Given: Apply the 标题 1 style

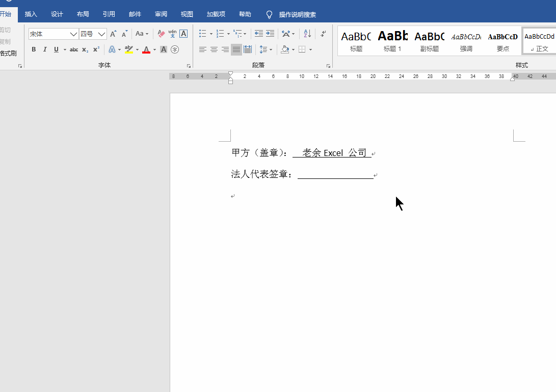Looking at the screenshot, I should coord(392,41).
